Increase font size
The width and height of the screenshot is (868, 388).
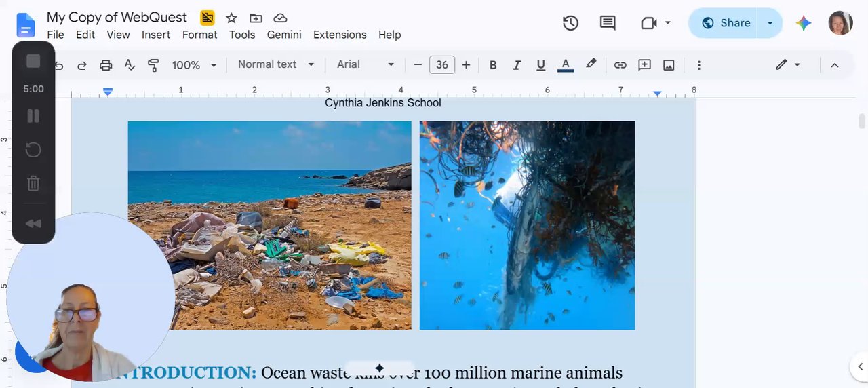[x=466, y=65]
